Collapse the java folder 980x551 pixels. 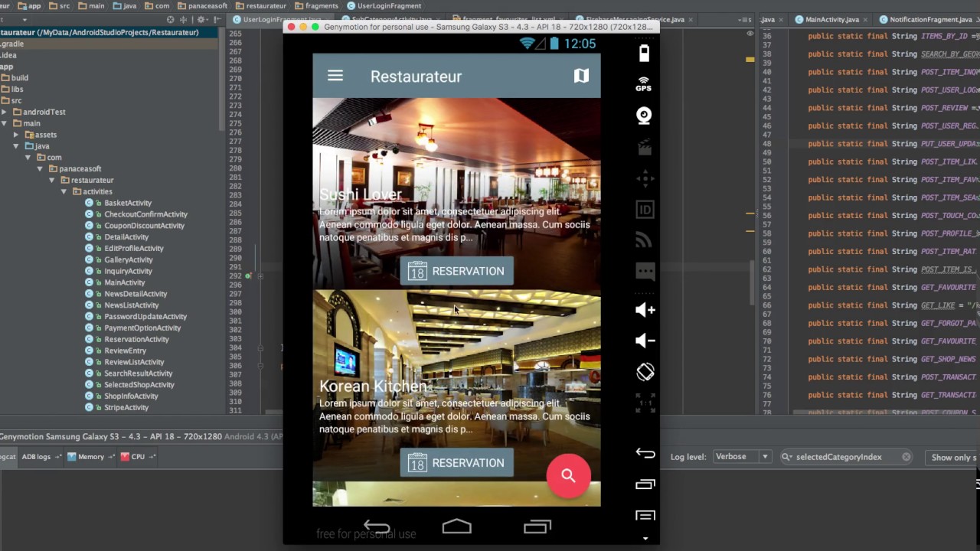[x=16, y=146]
